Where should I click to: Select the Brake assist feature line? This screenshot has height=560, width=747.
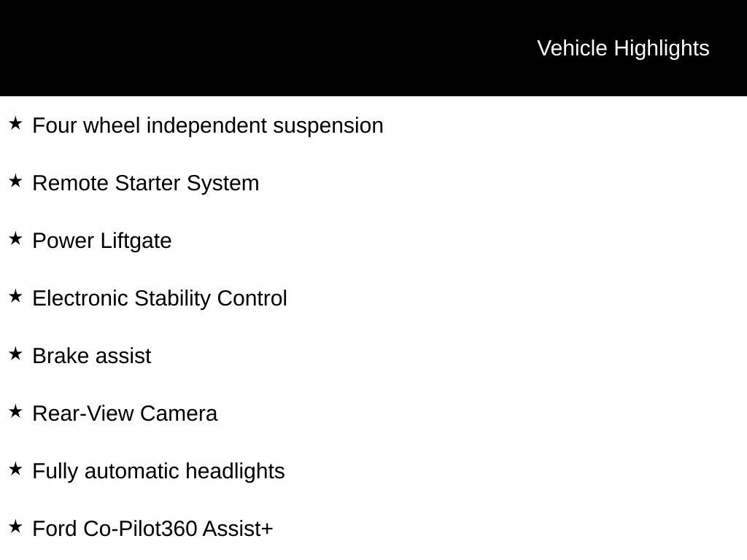[91, 356]
